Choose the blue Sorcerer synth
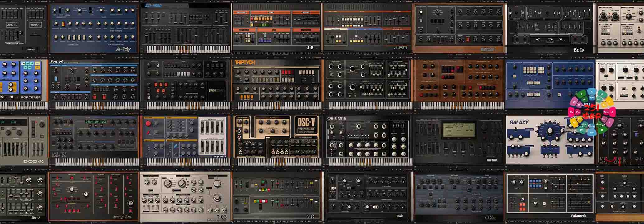Screen dimensions: 644x224 24,84
